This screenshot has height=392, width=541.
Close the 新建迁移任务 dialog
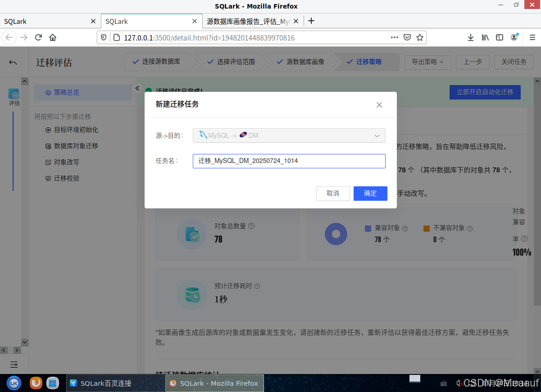coord(379,105)
